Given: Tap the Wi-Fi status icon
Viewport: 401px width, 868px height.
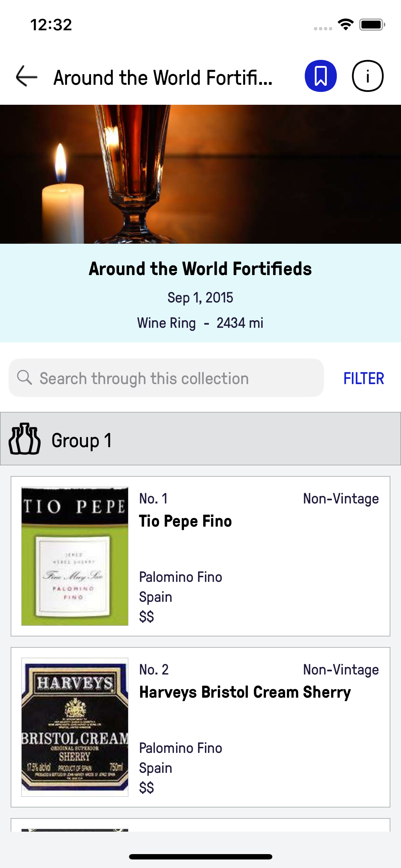Looking at the screenshot, I should coord(345,25).
